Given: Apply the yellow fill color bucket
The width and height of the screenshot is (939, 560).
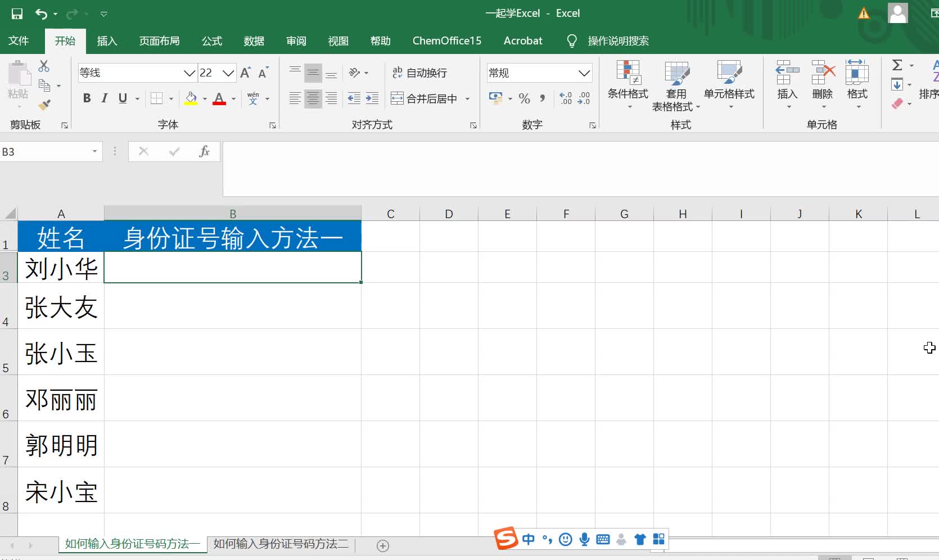Looking at the screenshot, I should 191,98.
